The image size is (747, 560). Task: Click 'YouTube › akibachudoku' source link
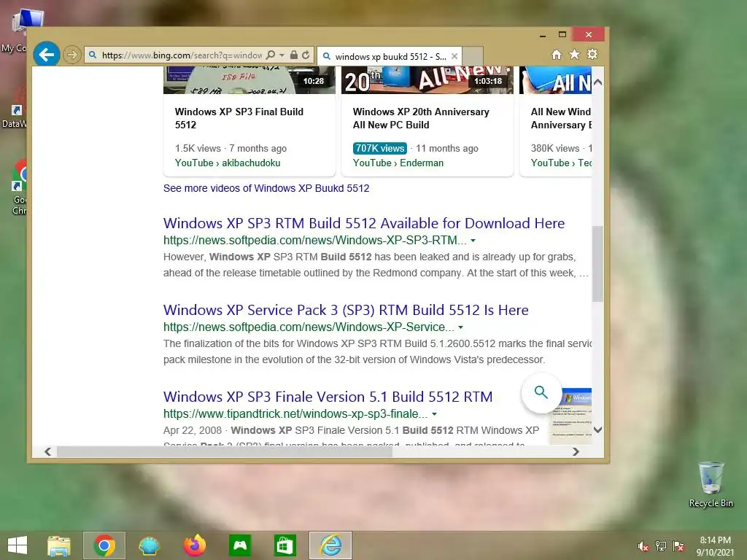(228, 163)
